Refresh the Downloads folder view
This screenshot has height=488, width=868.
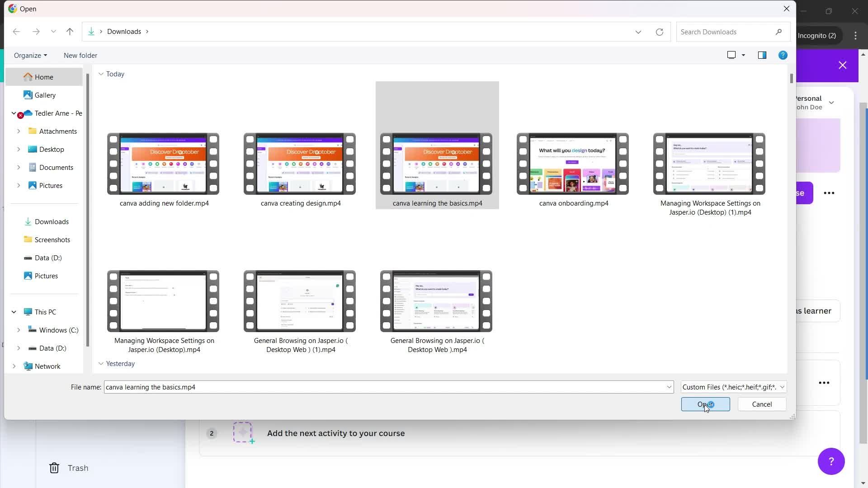coord(660,32)
